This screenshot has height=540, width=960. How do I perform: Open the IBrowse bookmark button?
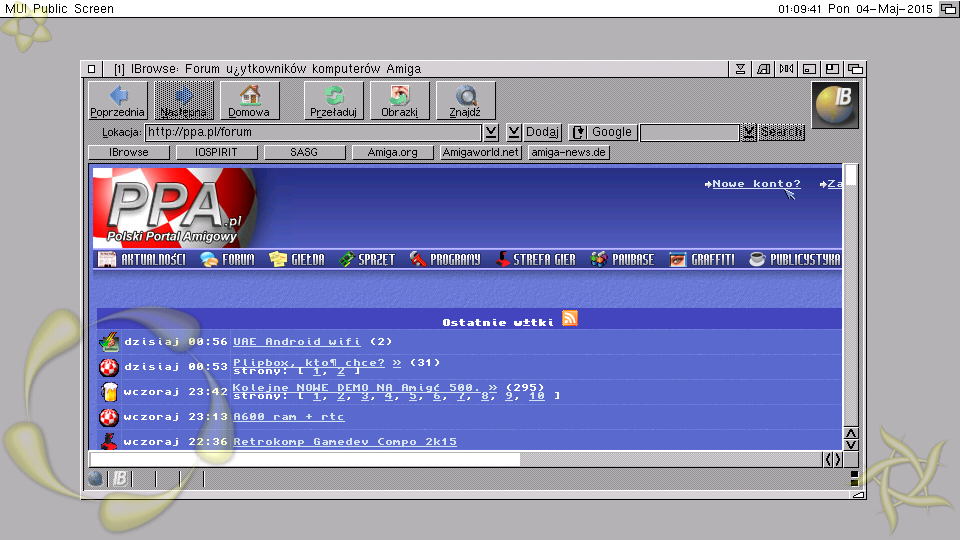[x=129, y=152]
